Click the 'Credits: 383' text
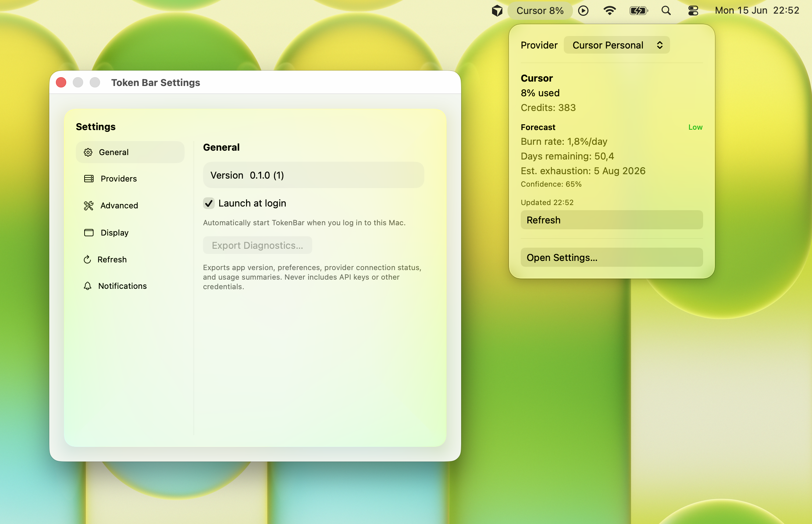This screenshot has height=524, width=812. click(x=548, y=108)
